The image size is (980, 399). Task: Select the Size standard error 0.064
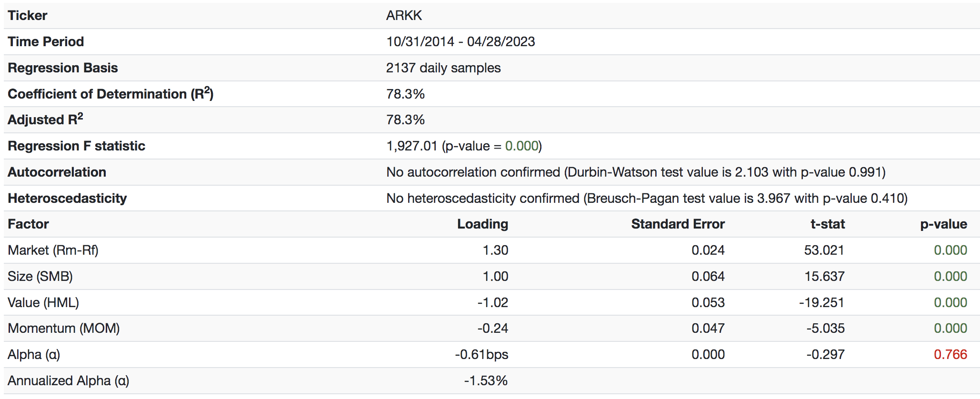pos(708,276)
